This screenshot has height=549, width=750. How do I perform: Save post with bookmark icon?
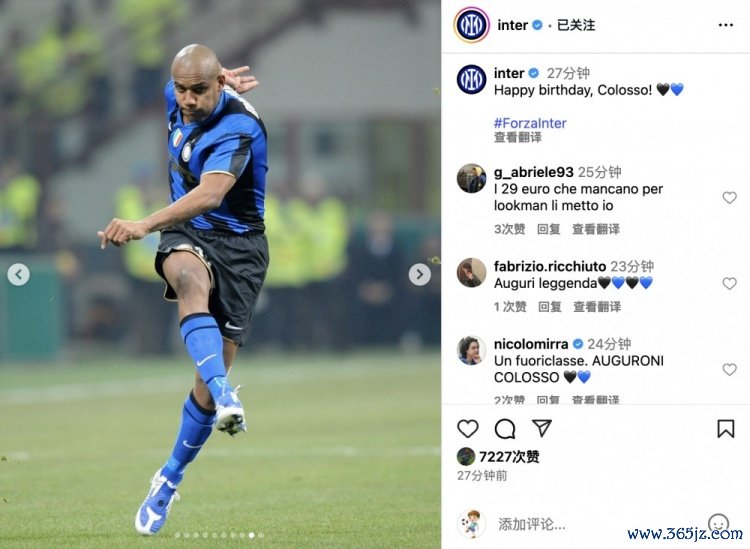pyautogui.click(x=726, y=428)
